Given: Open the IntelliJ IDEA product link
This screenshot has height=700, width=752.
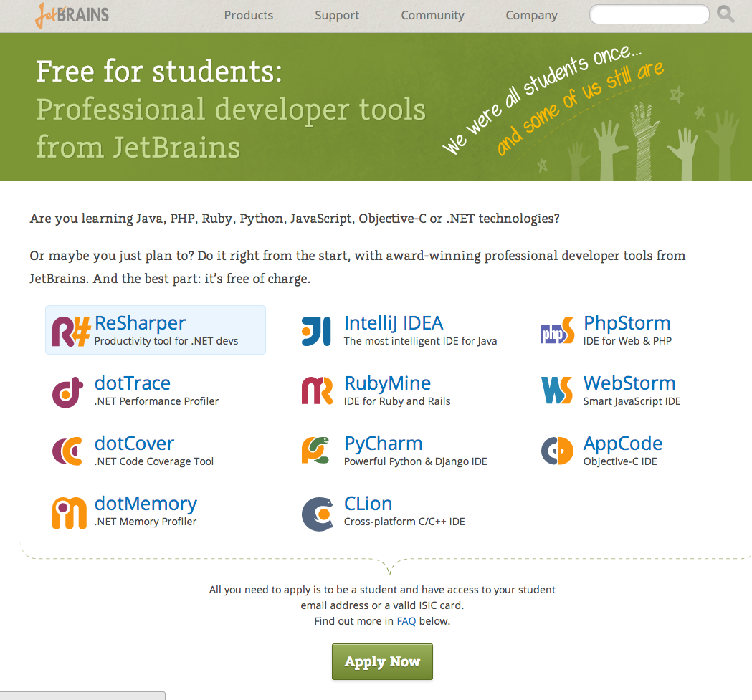Looking at the screenshot, I should [394, 323].
